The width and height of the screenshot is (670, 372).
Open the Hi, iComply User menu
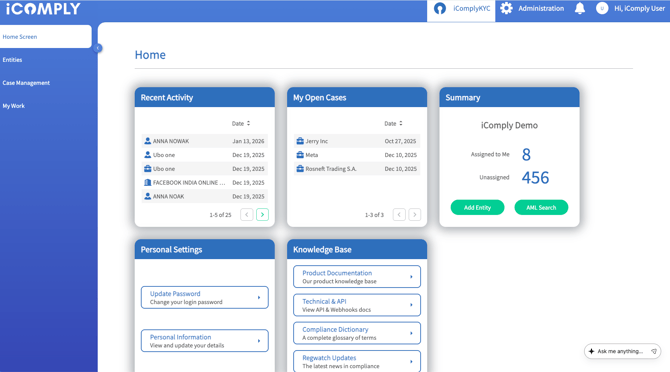point(639,8)
